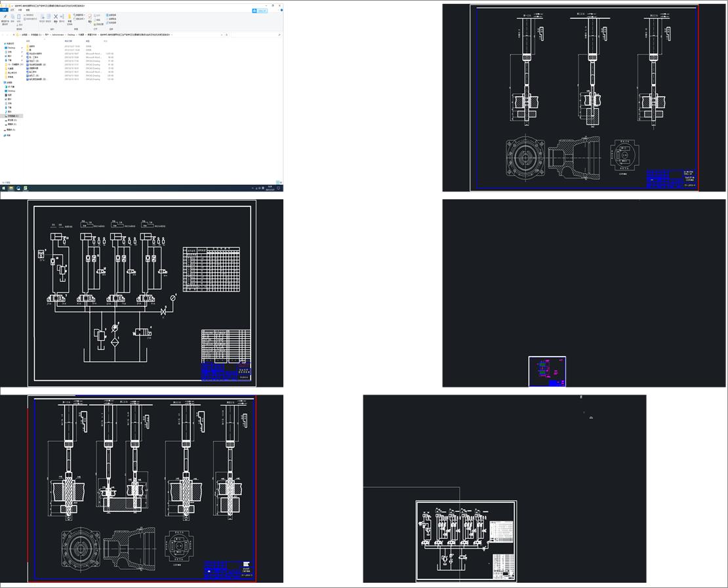This screenshot has height=588, width=728.
Task: Open Properties via the checkmark ribbon icon
Action: (90, 16)
